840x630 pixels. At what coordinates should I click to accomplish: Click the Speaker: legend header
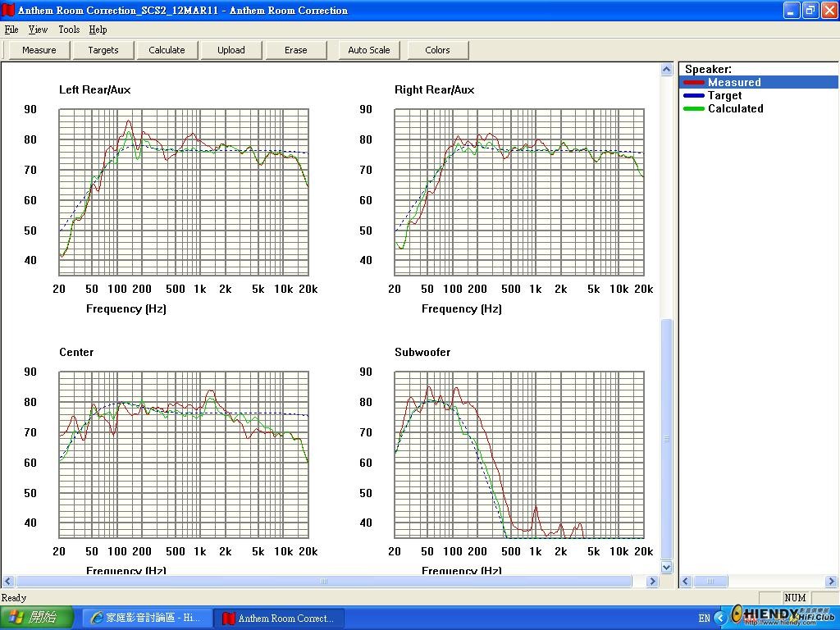point(708,69)
